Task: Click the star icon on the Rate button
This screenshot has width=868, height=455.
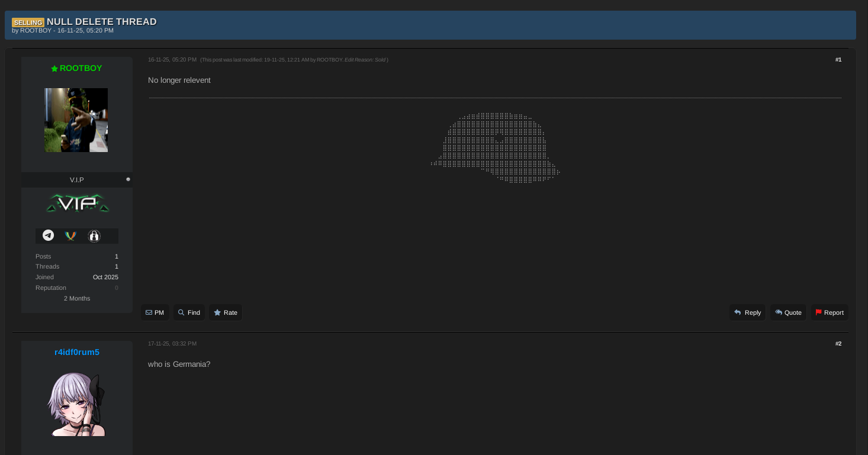Action: 217,312
